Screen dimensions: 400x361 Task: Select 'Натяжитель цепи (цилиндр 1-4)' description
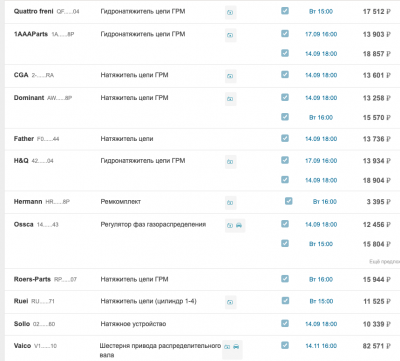(149, 302)
